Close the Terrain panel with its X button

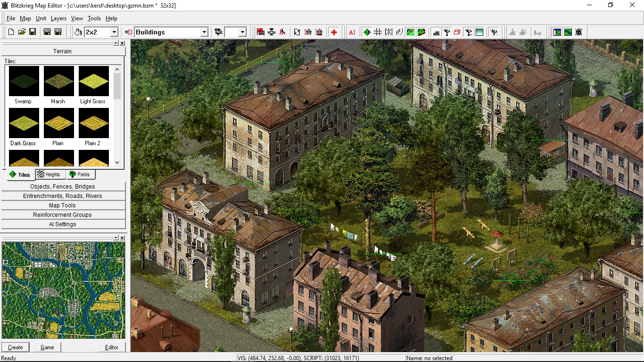(x=122, y=43)
